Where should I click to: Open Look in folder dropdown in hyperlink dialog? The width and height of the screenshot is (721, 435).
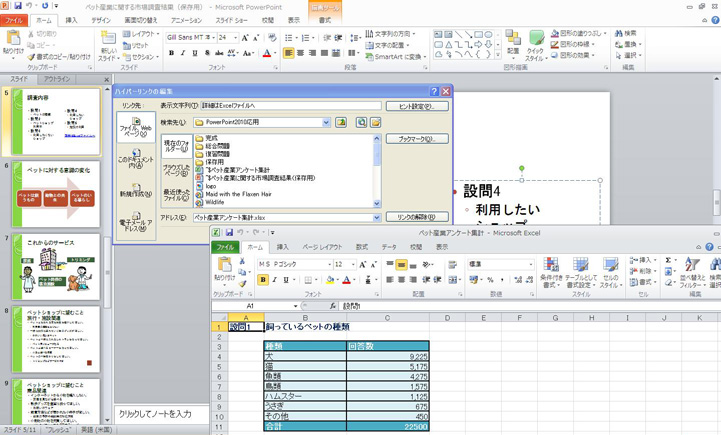pos(326,122)
